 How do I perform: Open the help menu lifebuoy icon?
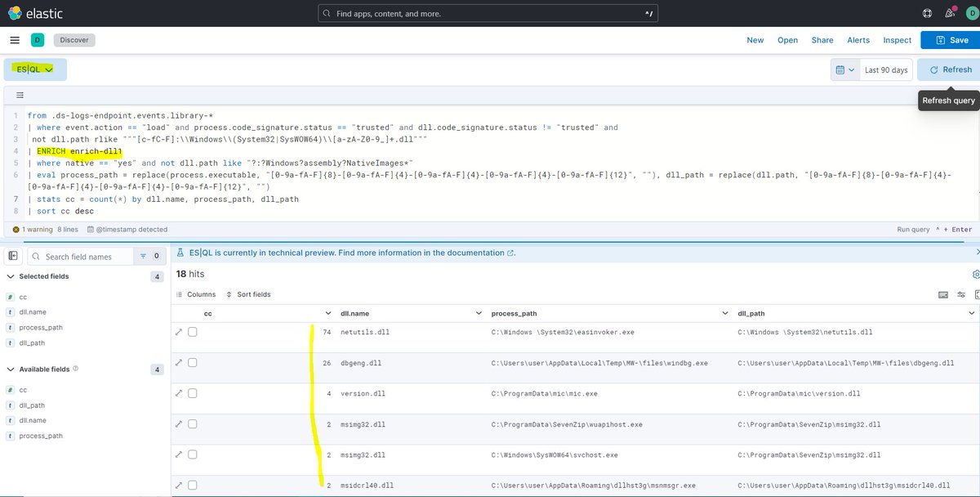pos(927,13)
